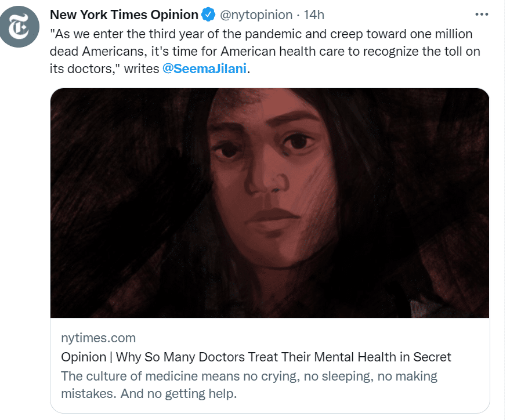Open the tweet's three-dot More menu
This screenshot has height=420, width=521.
coord(481,15)
